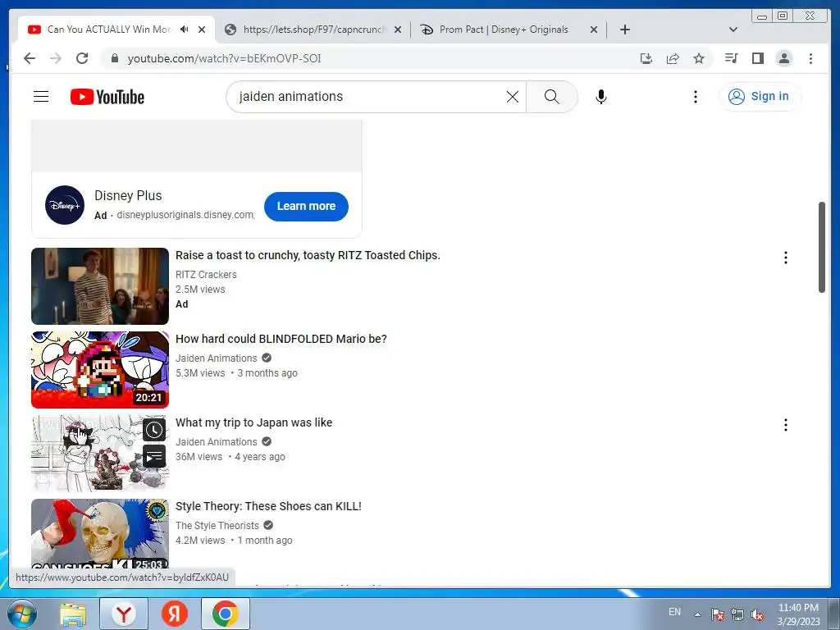The image size is (840, 630).
Task: Open the taskbar clock and date
Action: [x=798, y=614]
